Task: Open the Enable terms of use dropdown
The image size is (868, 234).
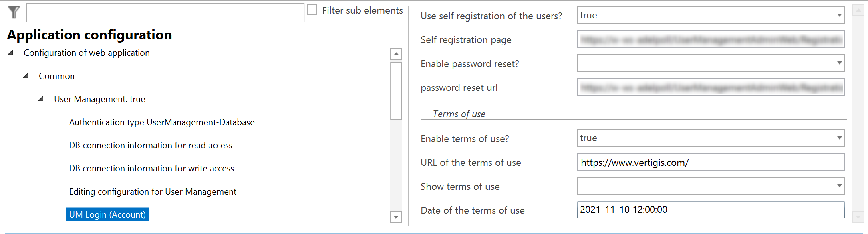Action: tap(839, 138)
